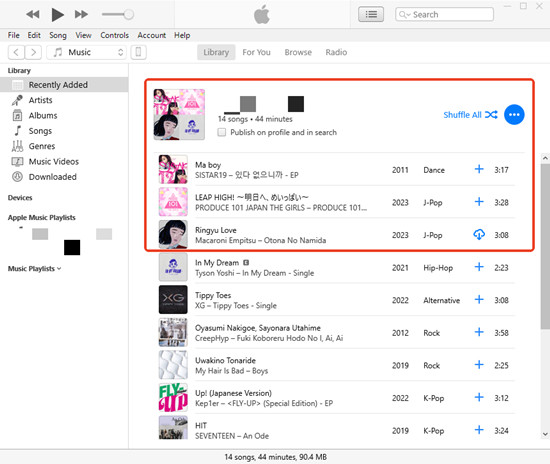
Task: Go forward with the right arrow button
Action: coord(33,53)
